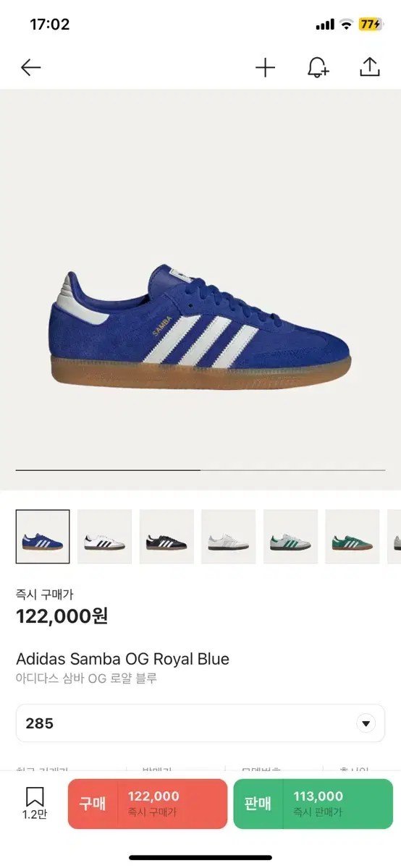The width and height of the screenshot is (401, 868).
Task: Select the royal blue Samba thumbnail
Action: pos(43,537)
